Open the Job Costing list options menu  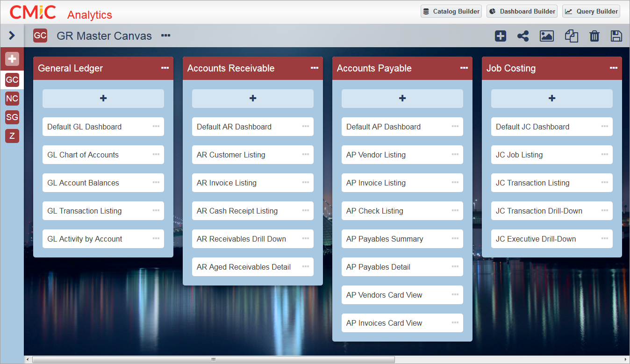pos(614,68)
